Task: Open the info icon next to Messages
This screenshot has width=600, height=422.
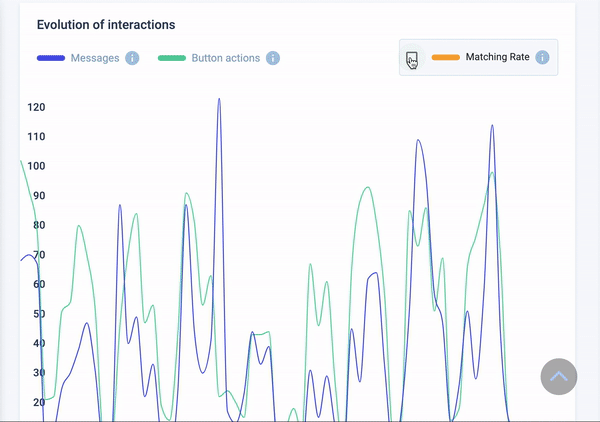Action: [132, 58]
